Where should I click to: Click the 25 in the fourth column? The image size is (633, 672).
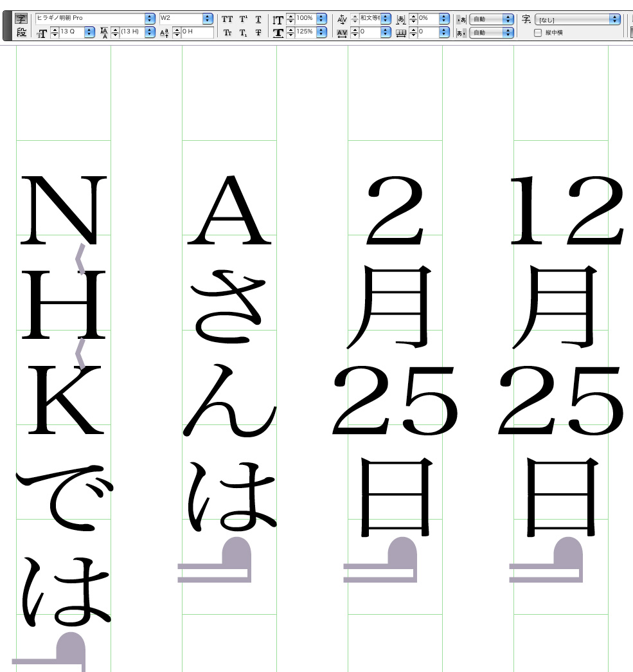coord(561,401)
